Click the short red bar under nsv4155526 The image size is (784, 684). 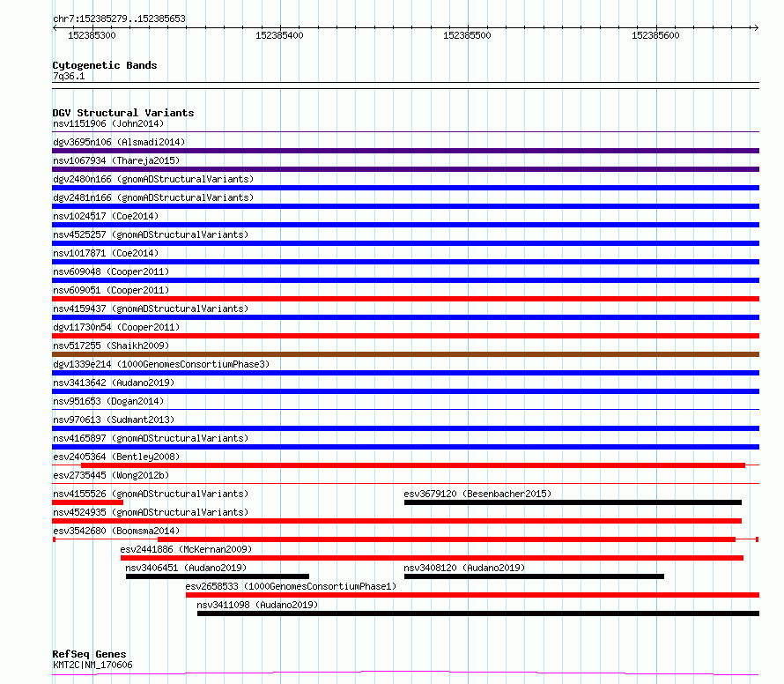pos(87,502)
